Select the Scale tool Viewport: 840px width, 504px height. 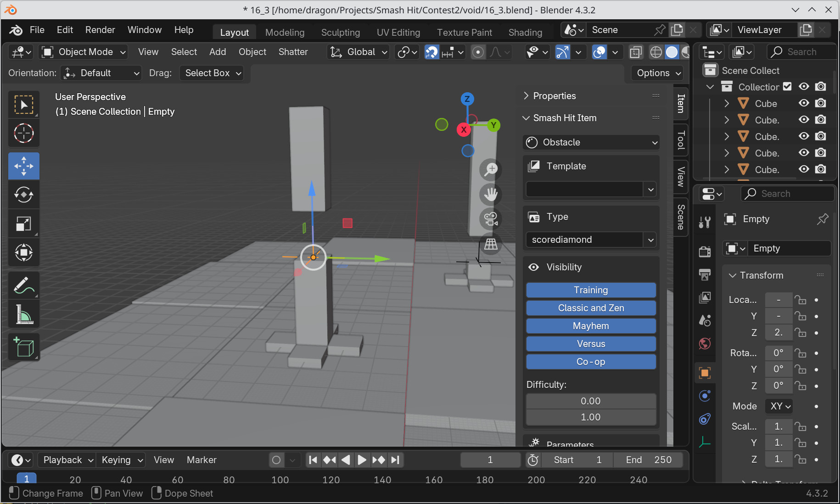pos(23,224)
